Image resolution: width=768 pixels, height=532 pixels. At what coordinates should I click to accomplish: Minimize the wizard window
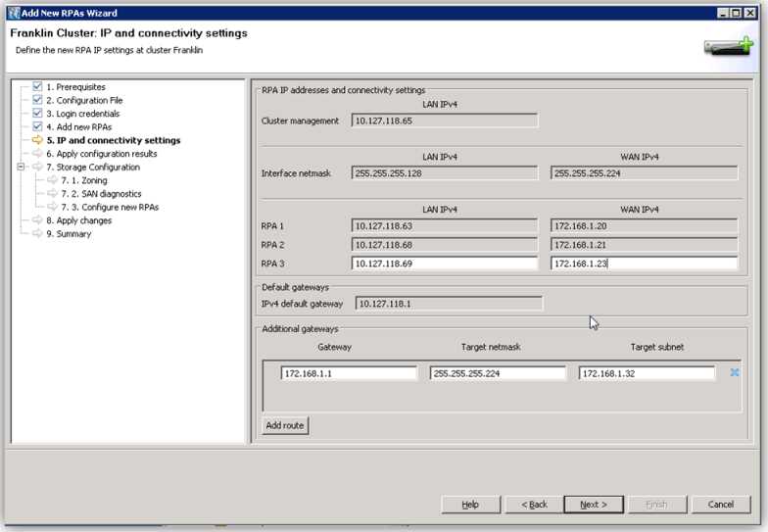tap(723, 13)
